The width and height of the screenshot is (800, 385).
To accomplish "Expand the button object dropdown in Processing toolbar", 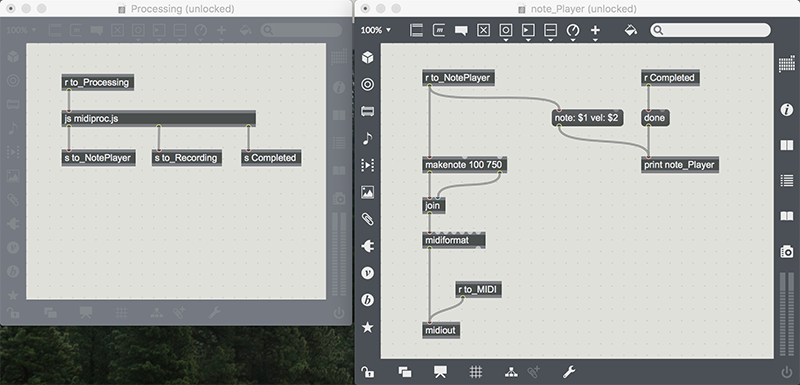I will [x=138, y=39].
